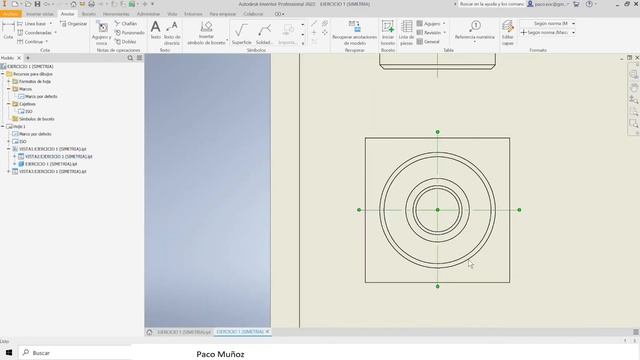Open Editar capas
The image size is (640, 360).
point(508,33)
